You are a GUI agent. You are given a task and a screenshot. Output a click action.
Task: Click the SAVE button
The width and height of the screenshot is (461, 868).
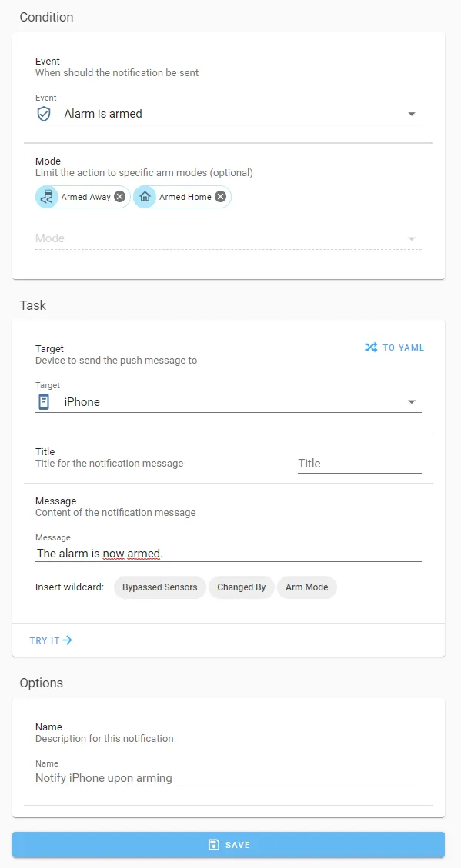click(229, 845)
